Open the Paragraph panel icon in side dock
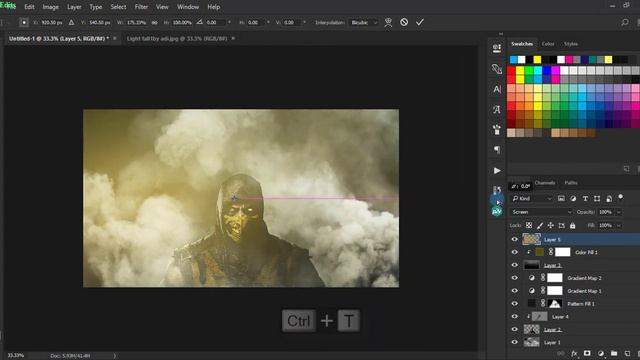This screenshot has width=640, height=360. 497,150
